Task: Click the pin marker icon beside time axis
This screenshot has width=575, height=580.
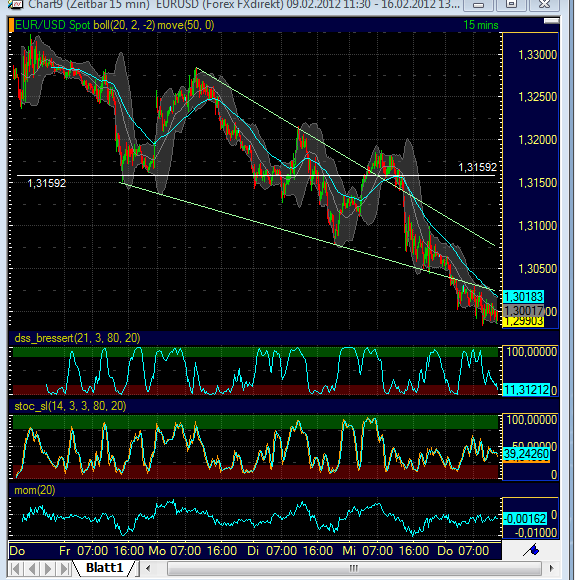Action: [531, 550]
